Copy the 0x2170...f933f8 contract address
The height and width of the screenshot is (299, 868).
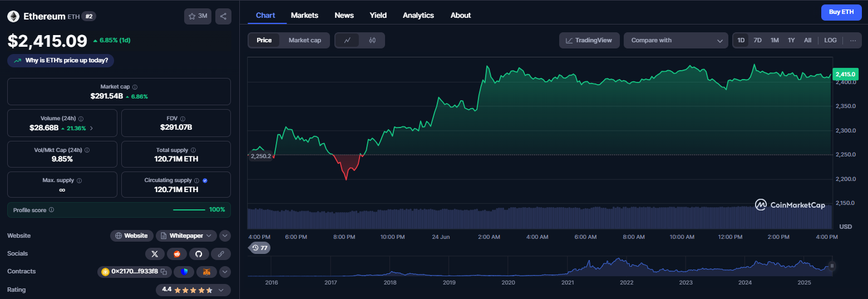tap(164, 272)
